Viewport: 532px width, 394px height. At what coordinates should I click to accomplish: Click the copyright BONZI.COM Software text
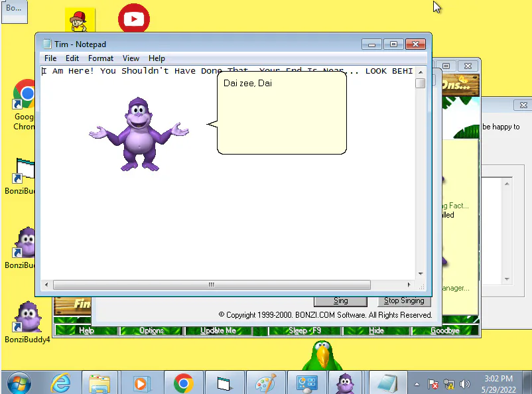click(326, 315)
